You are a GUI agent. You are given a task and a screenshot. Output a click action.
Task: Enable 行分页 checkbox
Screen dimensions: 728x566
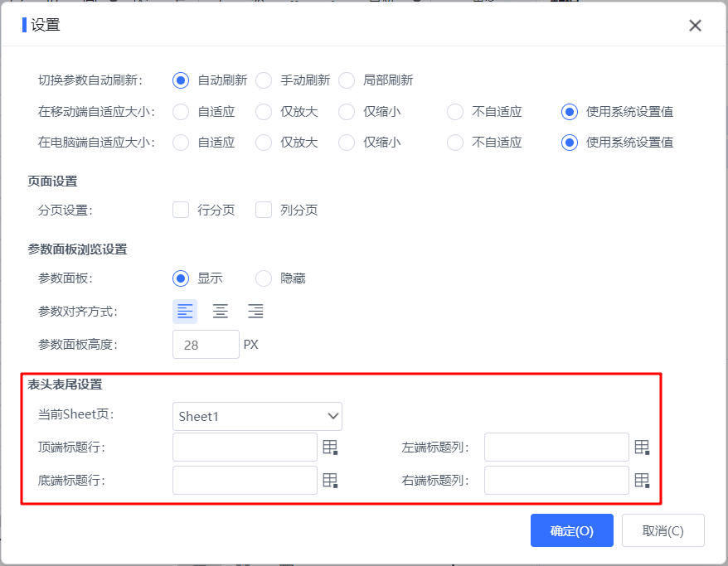181,210
